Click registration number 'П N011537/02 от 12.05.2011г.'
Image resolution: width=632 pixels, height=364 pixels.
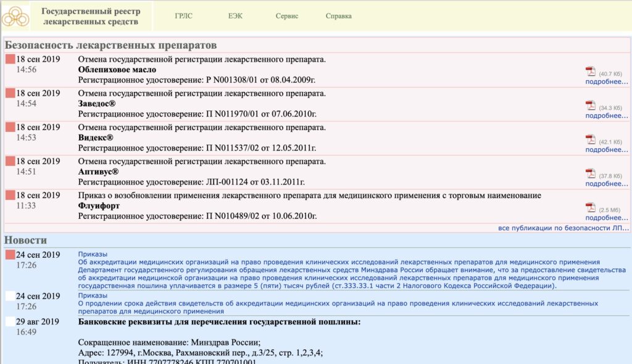pyautogui.click(x=261, y=148)
